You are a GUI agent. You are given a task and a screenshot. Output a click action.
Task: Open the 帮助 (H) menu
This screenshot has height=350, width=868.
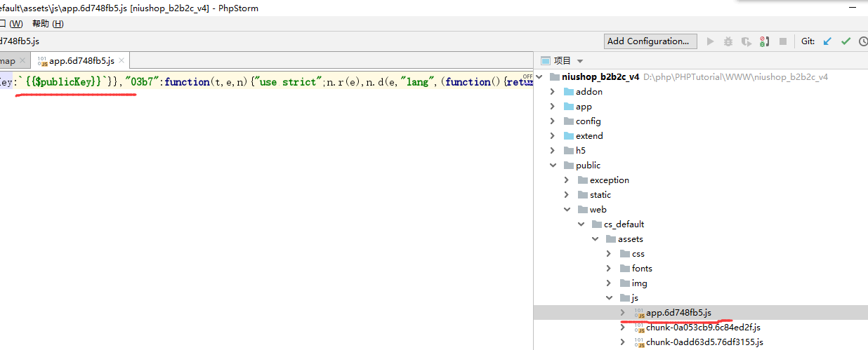[47, 24]
